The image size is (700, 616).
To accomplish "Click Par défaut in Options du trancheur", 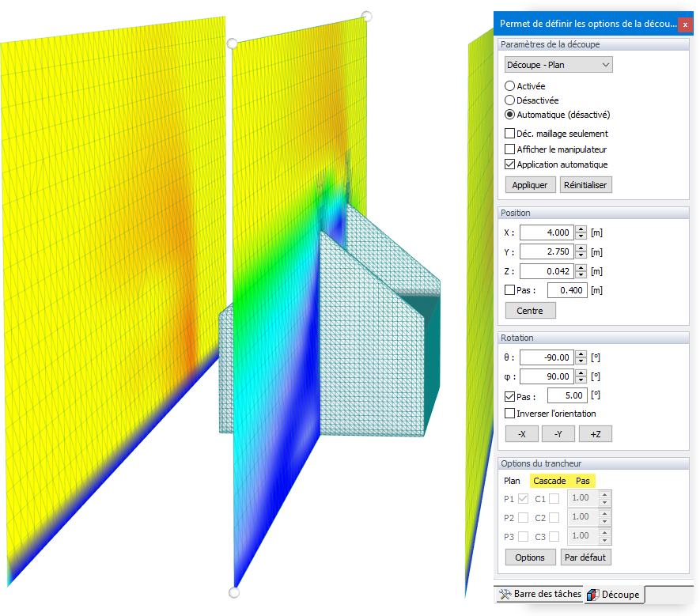I will pos(585,557).
